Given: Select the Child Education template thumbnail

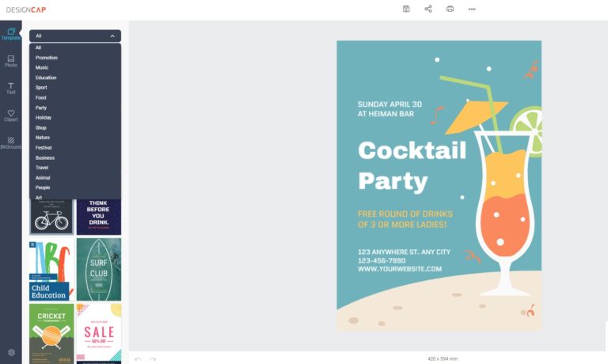Looking at the screenshot, I should [51, 269].
